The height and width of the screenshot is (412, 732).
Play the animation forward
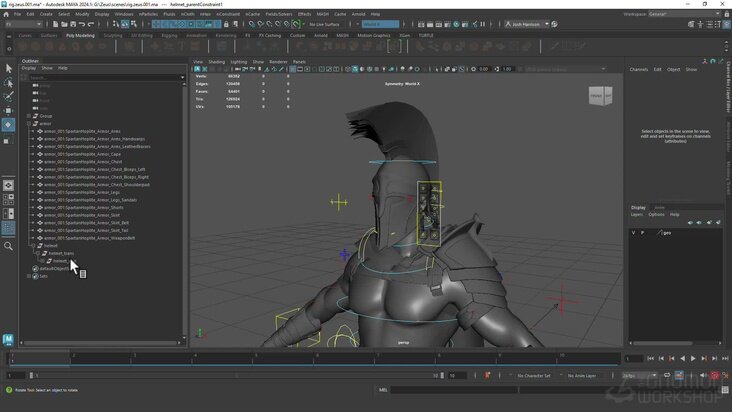click(693, 358)
